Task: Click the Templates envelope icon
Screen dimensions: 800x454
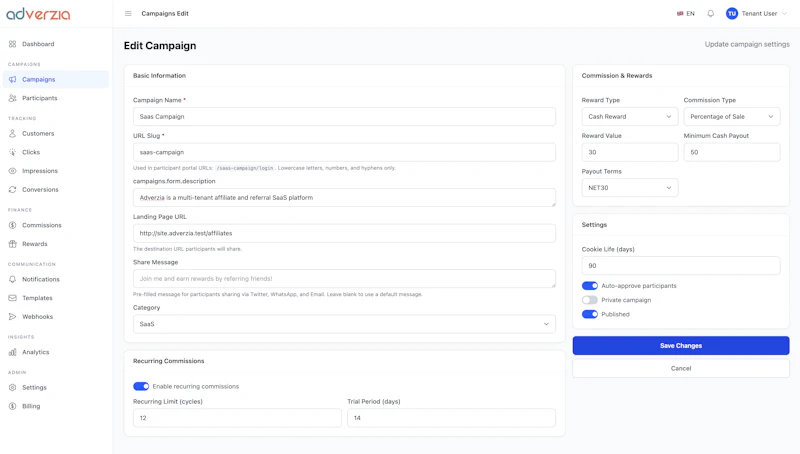Action: [13, 298]
